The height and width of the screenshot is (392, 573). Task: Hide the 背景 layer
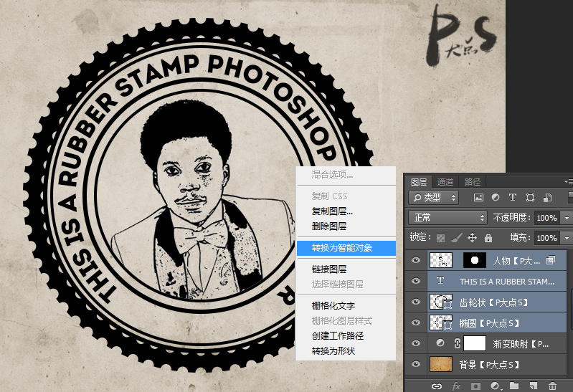click(416, 364)
